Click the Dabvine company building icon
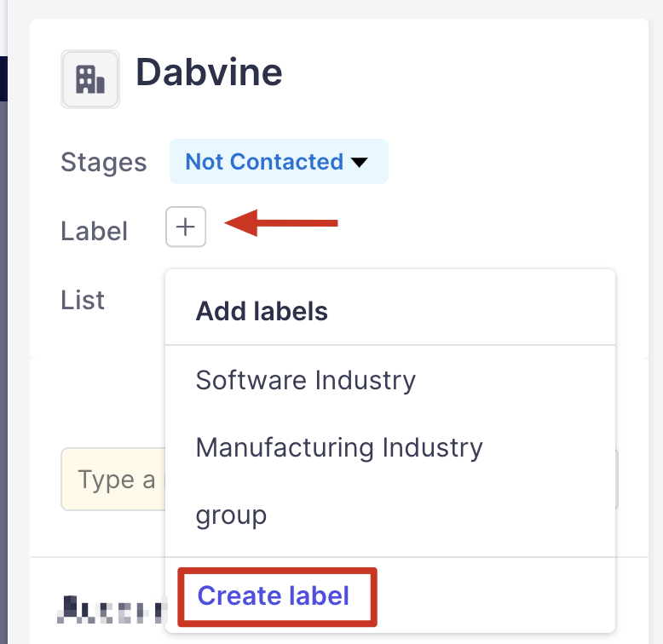Viewport: 663px width, 644px height. coord(90,79)
